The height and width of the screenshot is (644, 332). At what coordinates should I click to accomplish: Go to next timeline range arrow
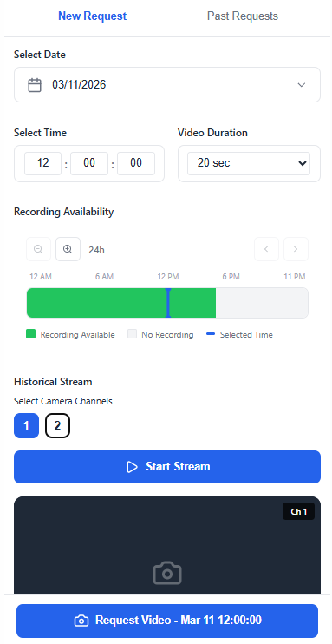click(296, 249)
